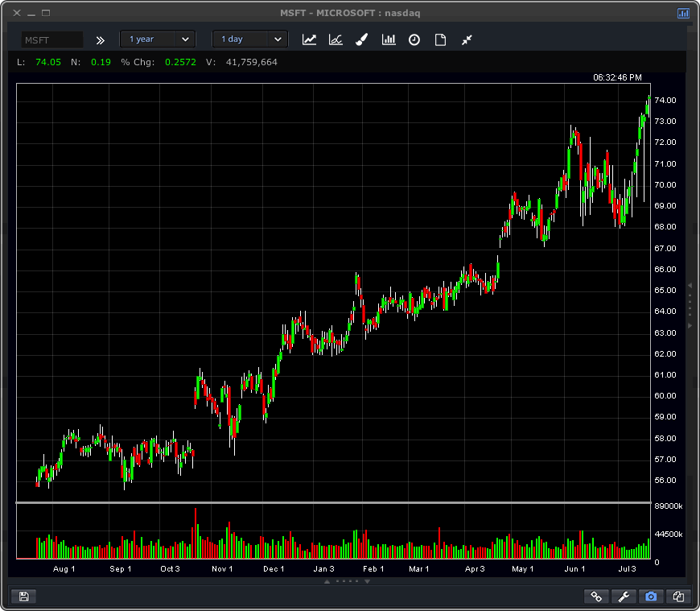Select the paintbrush drawing tool
The image size is (700, 611).
[362, 39]
